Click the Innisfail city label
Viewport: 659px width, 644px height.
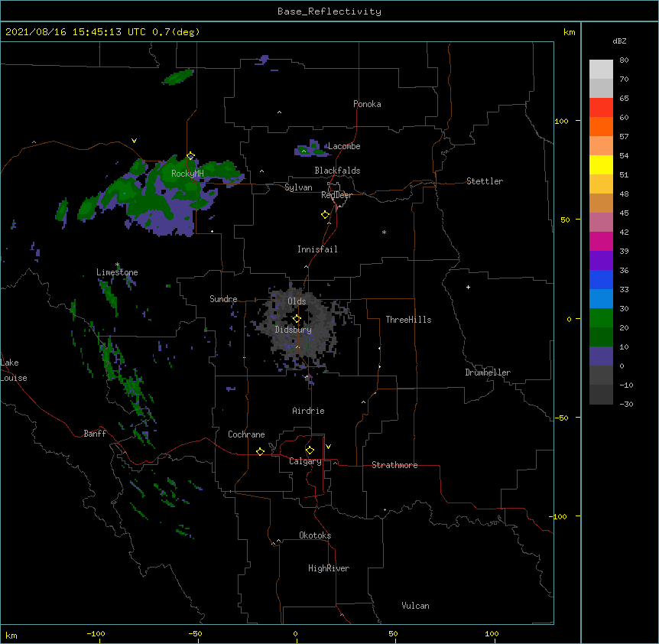[317, 249]
